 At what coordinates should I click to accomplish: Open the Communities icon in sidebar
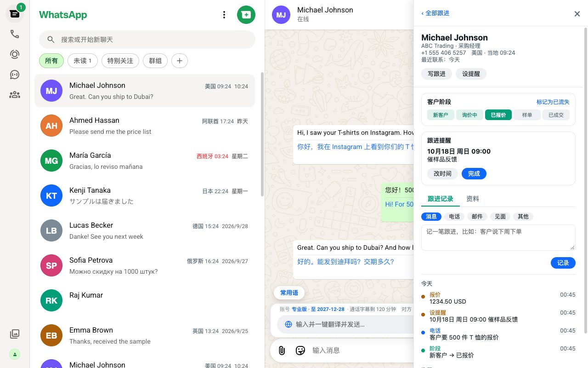click(15, 95)
